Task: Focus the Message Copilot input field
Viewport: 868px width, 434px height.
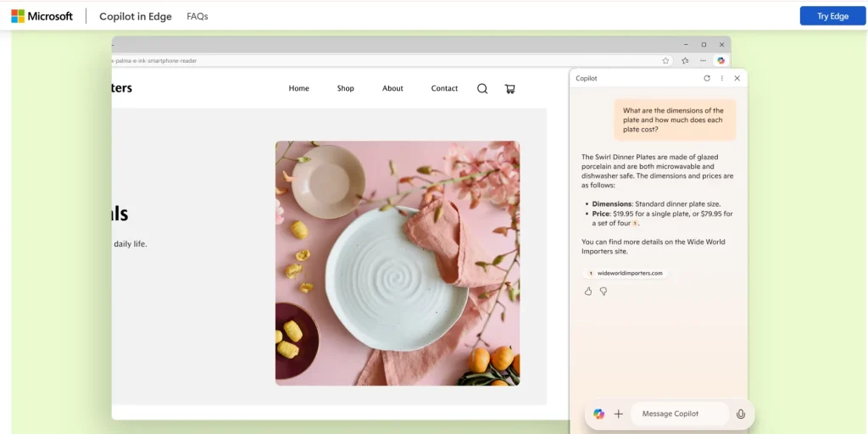Action: (x=679, y=414)
